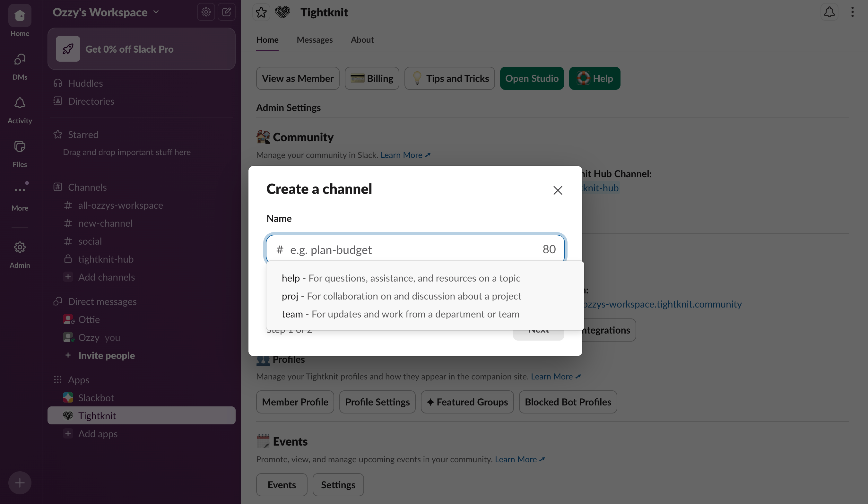Open the Admin gear in left rail

[x=20, y=255]
